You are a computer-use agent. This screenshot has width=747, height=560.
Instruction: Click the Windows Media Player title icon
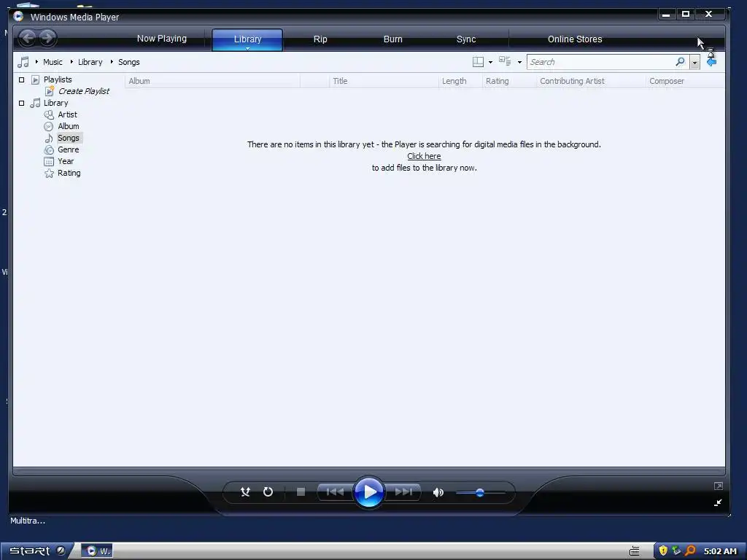point(18,16)
